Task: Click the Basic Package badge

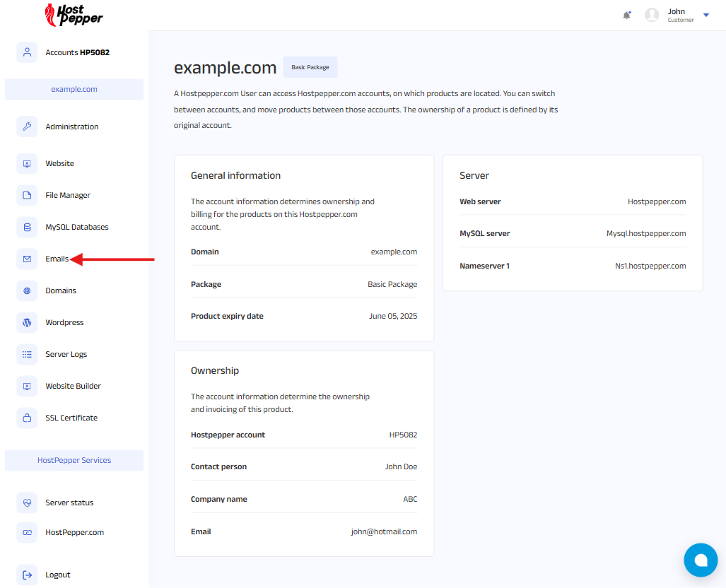Action: (310, 67)
